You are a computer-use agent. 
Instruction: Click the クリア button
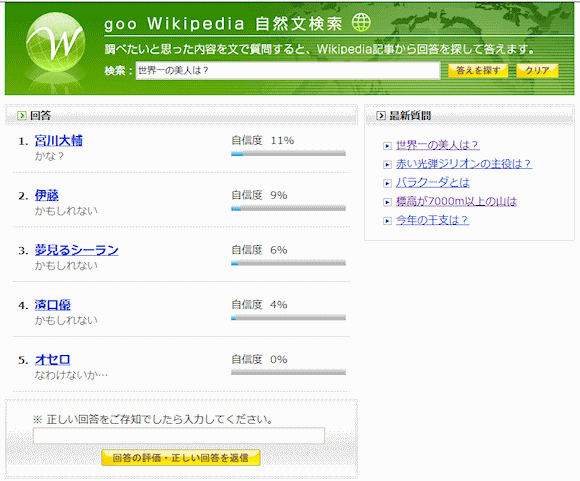coord(537,70)
